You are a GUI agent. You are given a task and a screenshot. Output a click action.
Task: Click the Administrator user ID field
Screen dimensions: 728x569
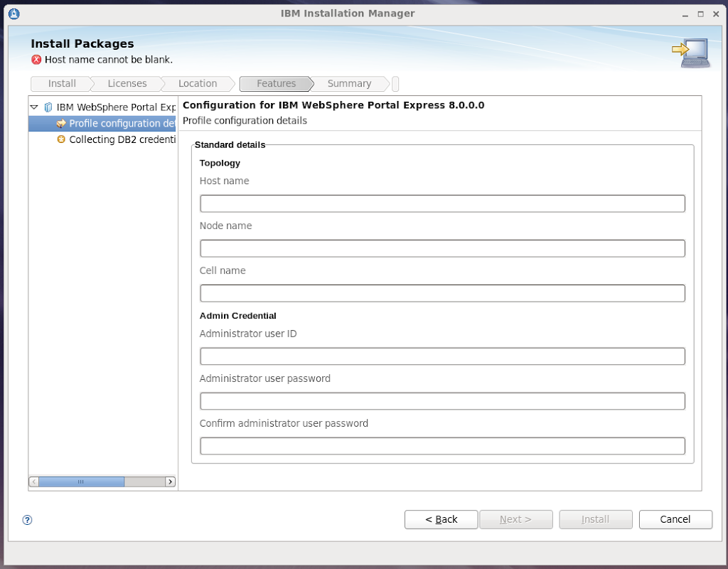coord(442,357)
